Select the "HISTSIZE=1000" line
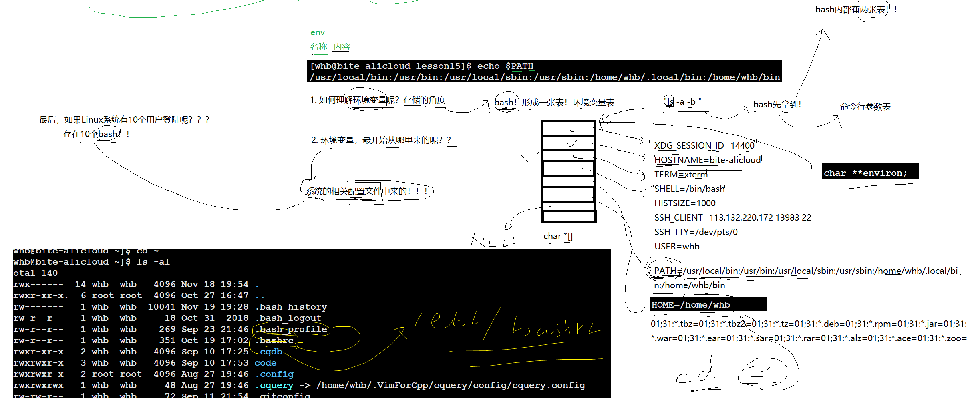The height and width of the screenshot is (398, 980). (685, 203)
